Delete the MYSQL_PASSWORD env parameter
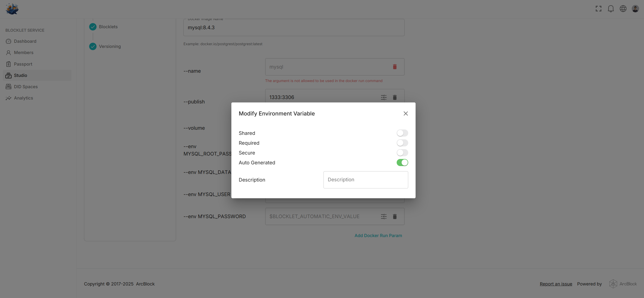Screen dimensions: 644x298 click(394, 216)
